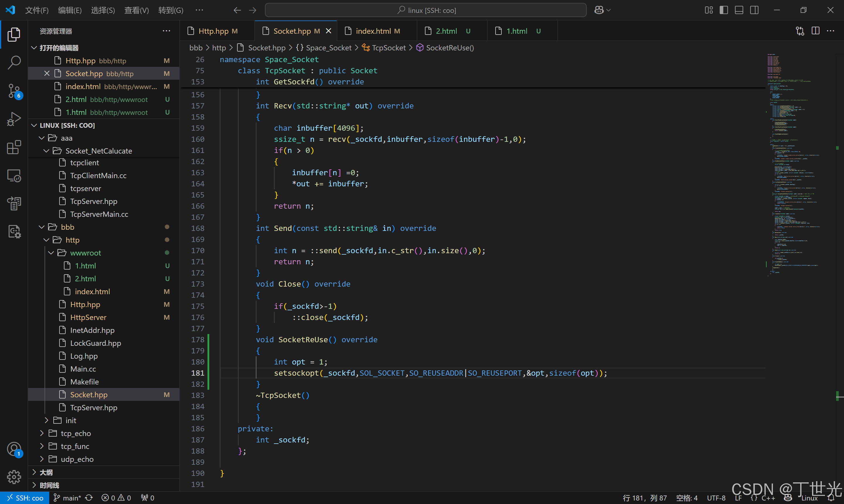
Task: Open the Extensions view
Action: 14,147
